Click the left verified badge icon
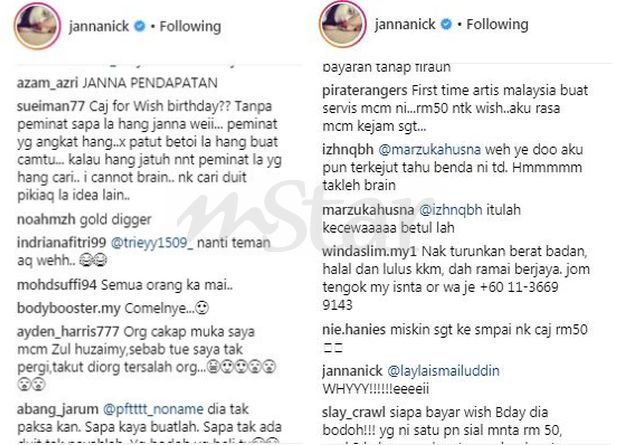617x445 pixels. click(x=139, y=26)
